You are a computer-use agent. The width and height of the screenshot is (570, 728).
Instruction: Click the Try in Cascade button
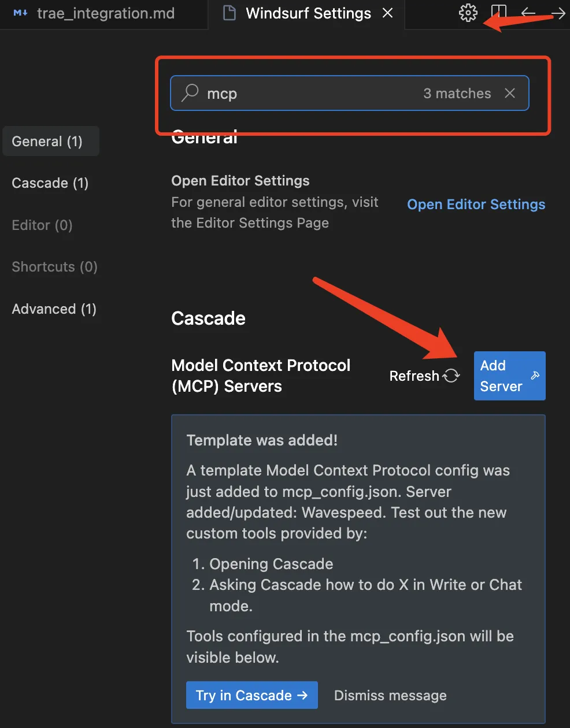tap(252, 695)
